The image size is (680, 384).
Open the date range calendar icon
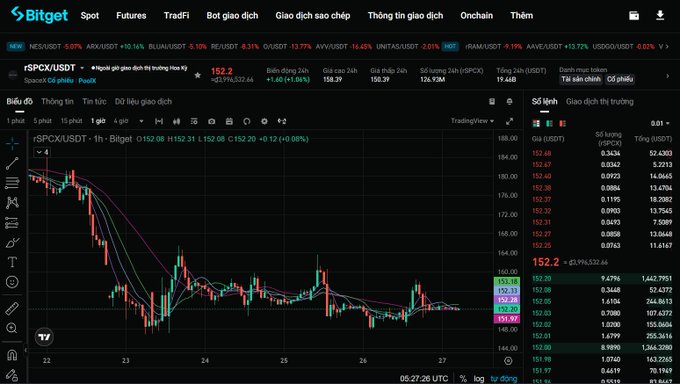click(229, 121)
